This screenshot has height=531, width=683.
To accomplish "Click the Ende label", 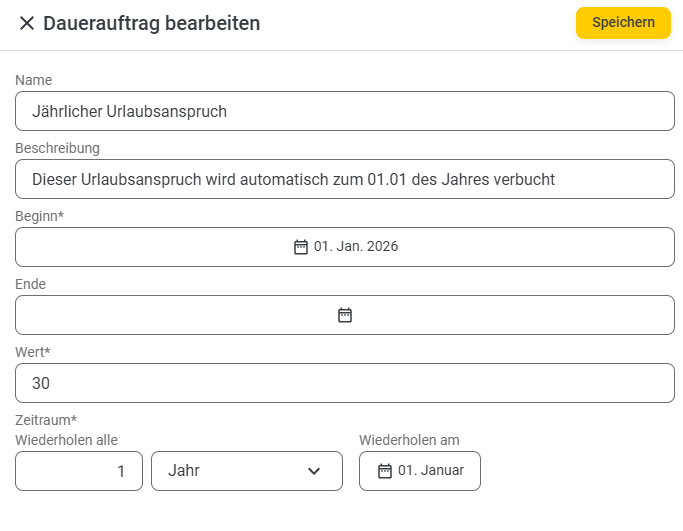I will click(30, 284).
